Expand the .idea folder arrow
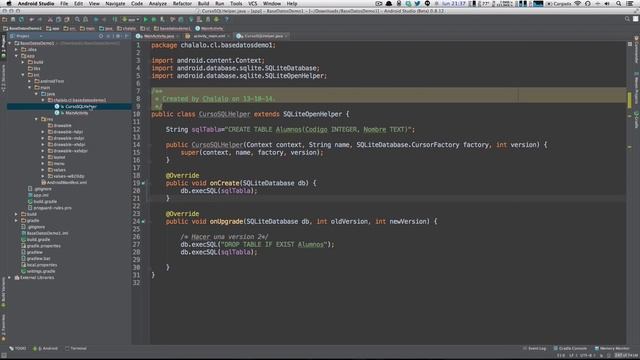 click(16, 49)
